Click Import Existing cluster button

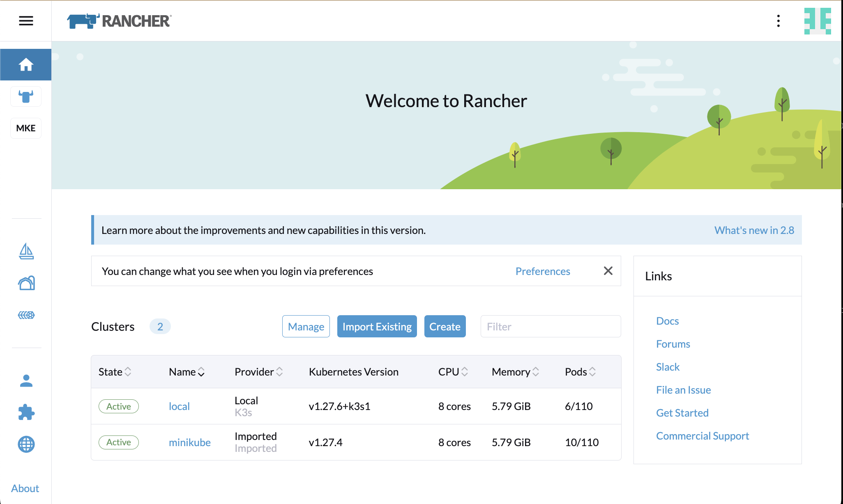[377, 326]
